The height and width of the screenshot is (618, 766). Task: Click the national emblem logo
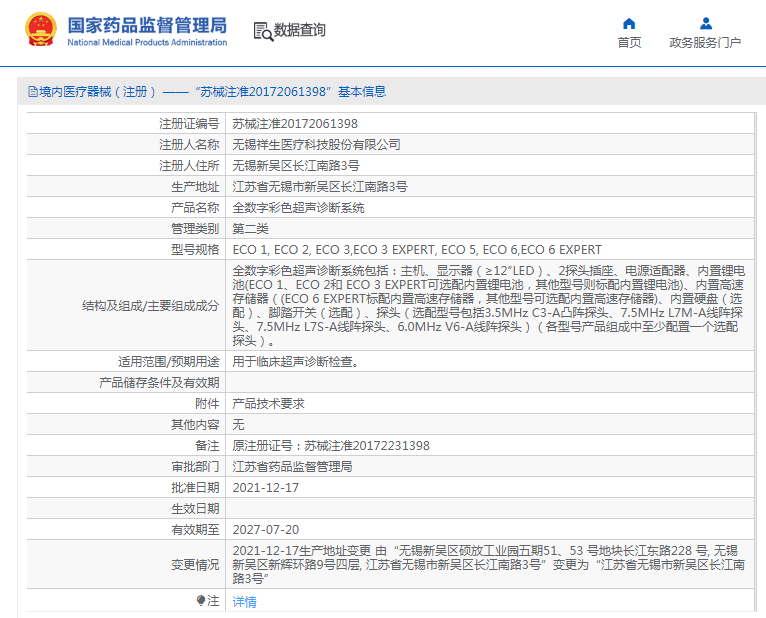41,30
